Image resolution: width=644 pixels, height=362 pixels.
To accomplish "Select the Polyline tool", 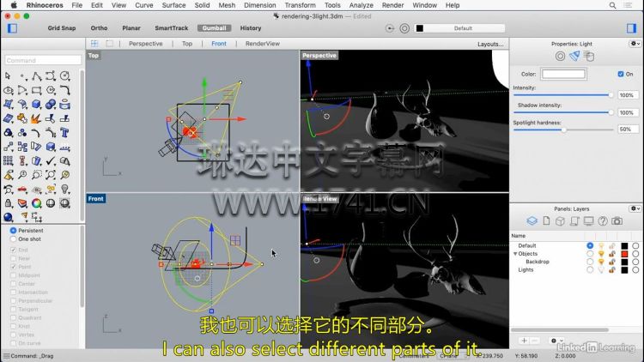I will coord(37,76).
